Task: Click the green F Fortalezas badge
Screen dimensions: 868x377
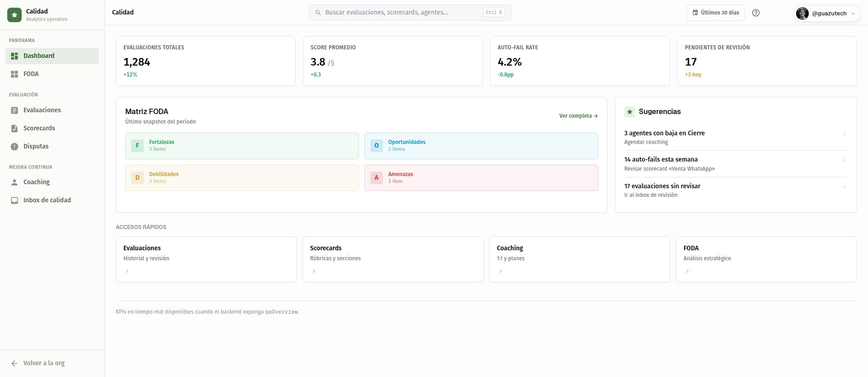Action: pos(137,145)
